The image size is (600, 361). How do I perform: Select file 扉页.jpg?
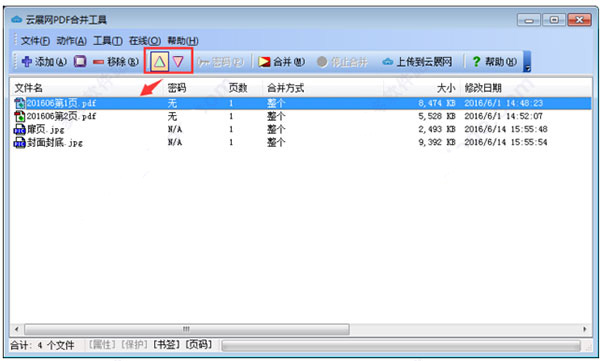pos(45,129)
